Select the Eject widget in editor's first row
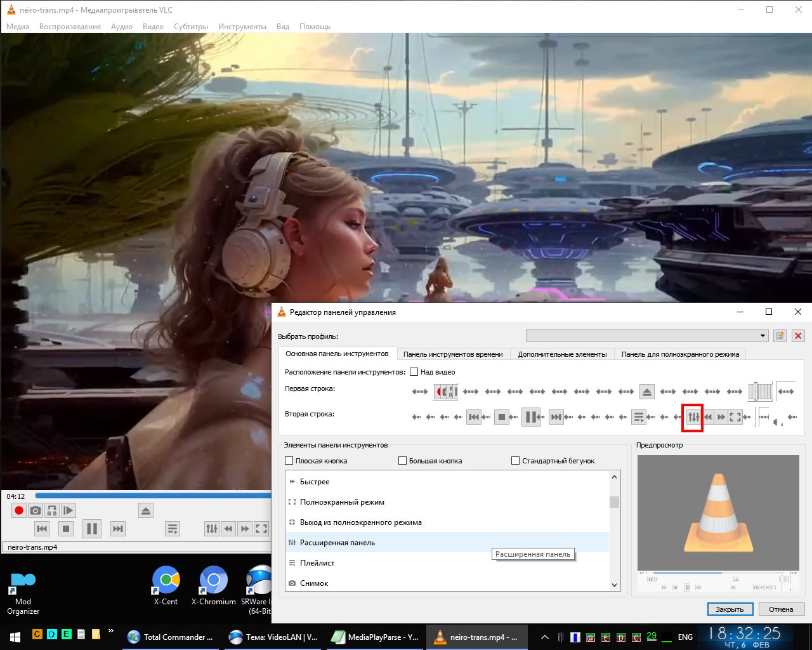 [x=646, y=392]
